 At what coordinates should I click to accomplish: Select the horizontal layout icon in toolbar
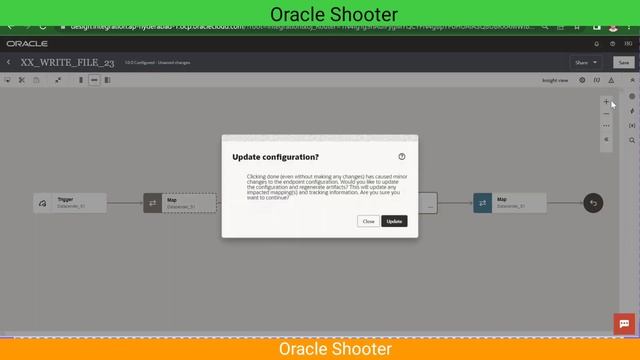coord(94,80)
